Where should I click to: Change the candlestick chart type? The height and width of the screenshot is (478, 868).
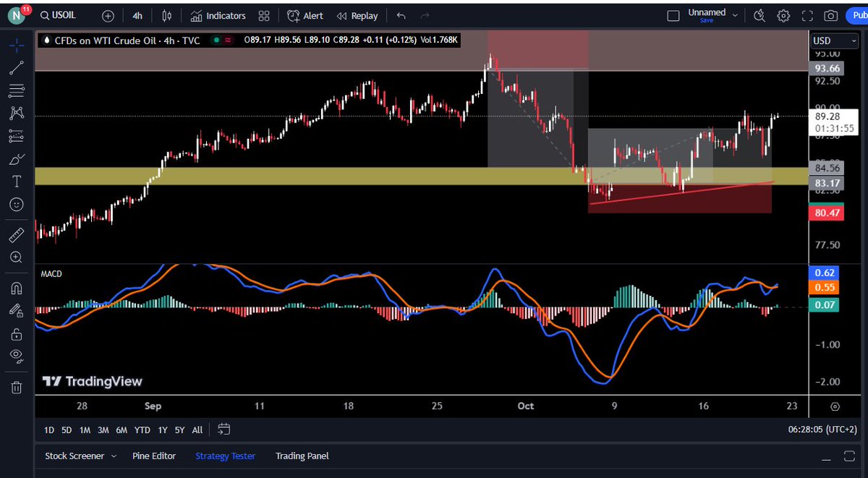tap(167, 15)
